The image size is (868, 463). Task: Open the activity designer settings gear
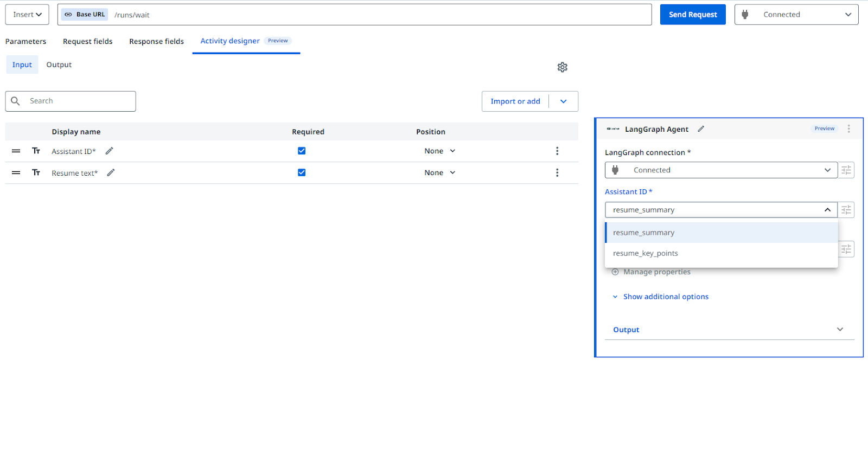pos(563,67)
